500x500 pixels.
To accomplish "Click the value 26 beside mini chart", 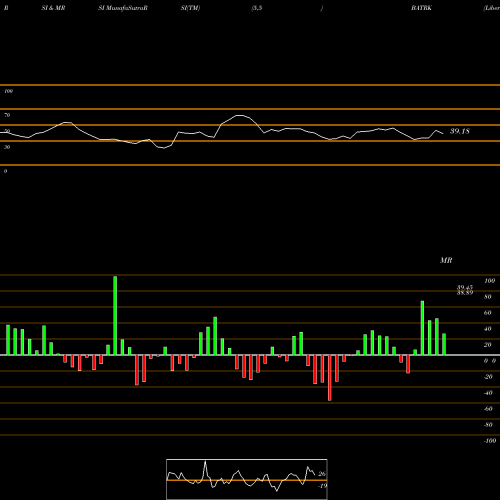I will click(x=322, y=474).
